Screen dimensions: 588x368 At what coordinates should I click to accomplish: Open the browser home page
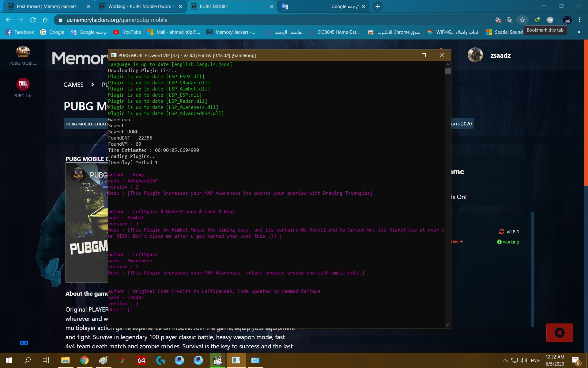45,20
